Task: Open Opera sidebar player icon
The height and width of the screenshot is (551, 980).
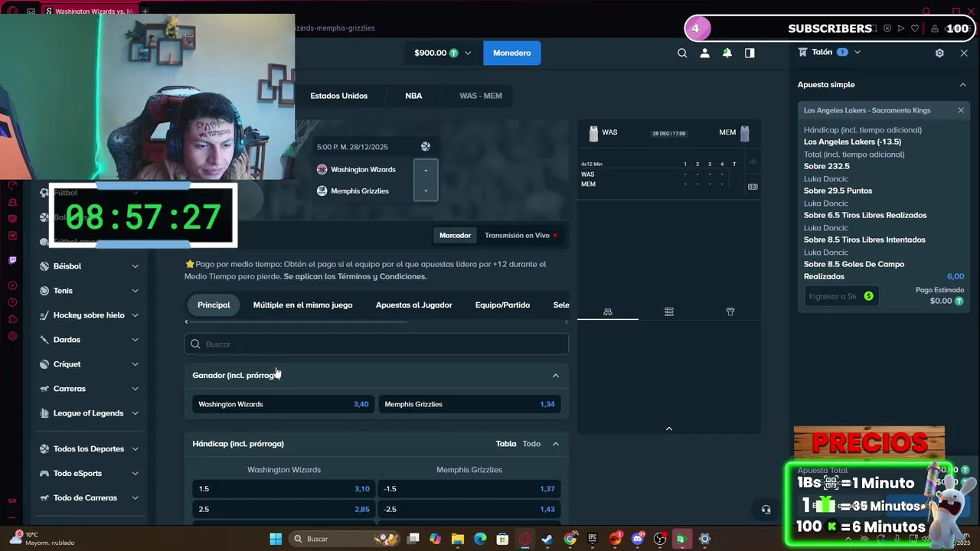Action: pos(12,285)
